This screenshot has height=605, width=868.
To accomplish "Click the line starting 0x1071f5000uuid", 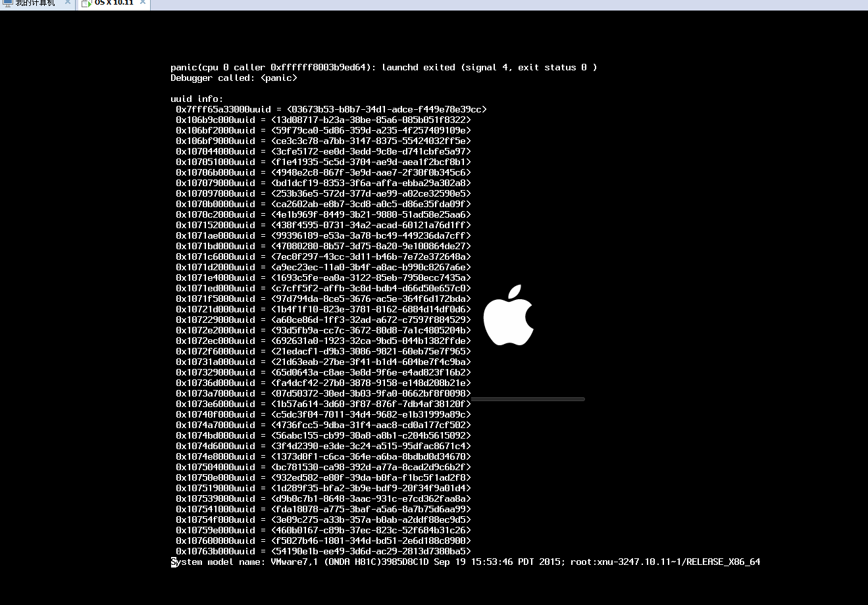I will [323, 299].
